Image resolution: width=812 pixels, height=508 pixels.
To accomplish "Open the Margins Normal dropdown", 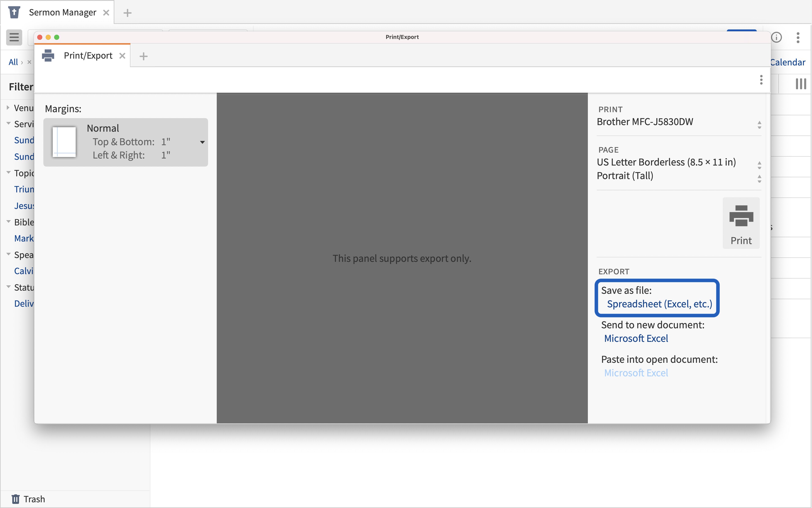I will click(125, 142).
